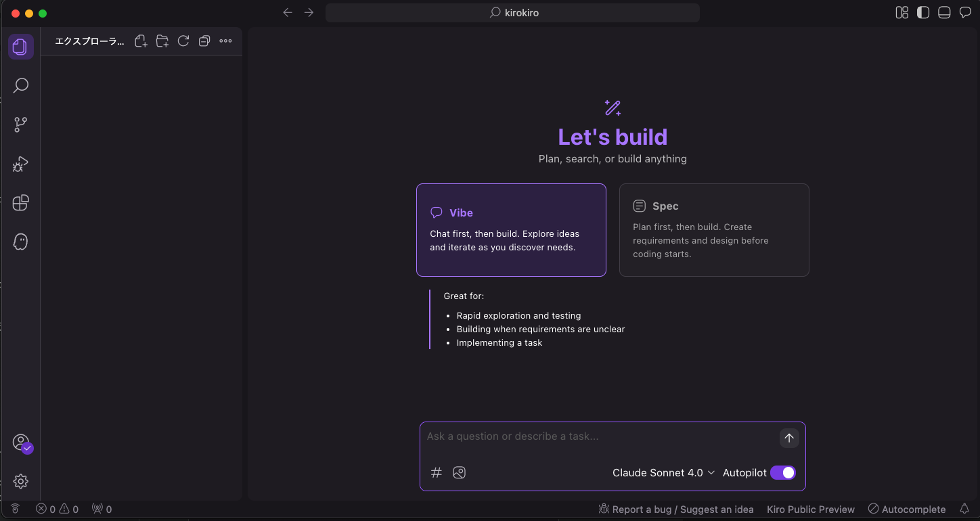Image resolution: width=980 pixels, height=521 pixels.
Task: Open the Manage settings gear
Action: (x=20, y=481)
